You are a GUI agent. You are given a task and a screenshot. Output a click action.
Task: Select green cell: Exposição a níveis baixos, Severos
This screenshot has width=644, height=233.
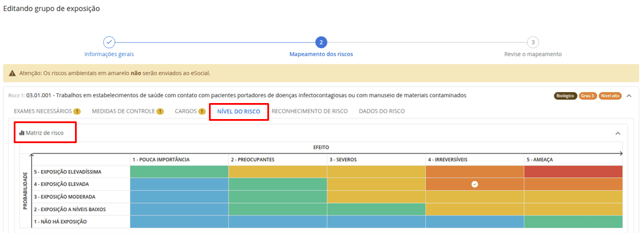click(x=376, y=209)
